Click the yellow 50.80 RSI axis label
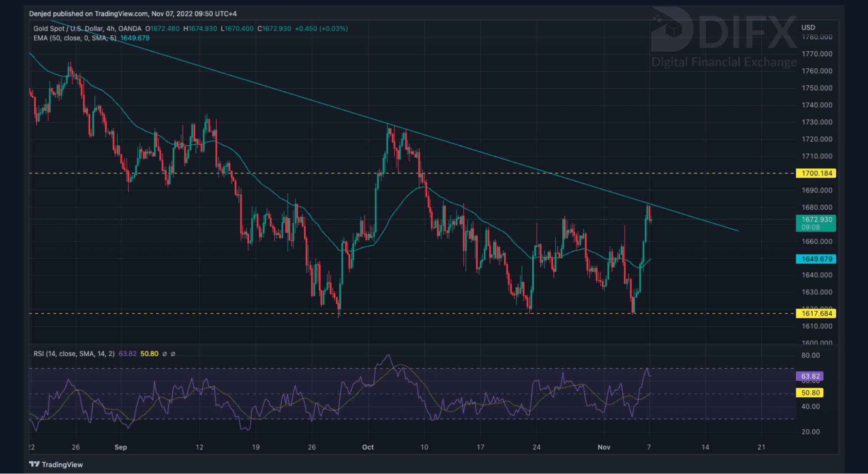Screen dimensions: 868x474 pos(810,393)
